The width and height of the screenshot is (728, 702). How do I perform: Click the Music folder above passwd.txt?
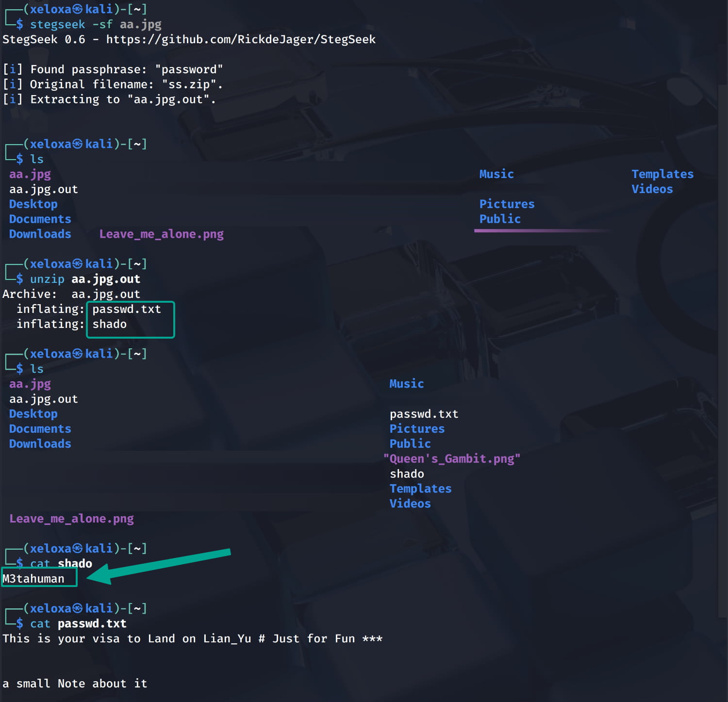tap(406, 384)
